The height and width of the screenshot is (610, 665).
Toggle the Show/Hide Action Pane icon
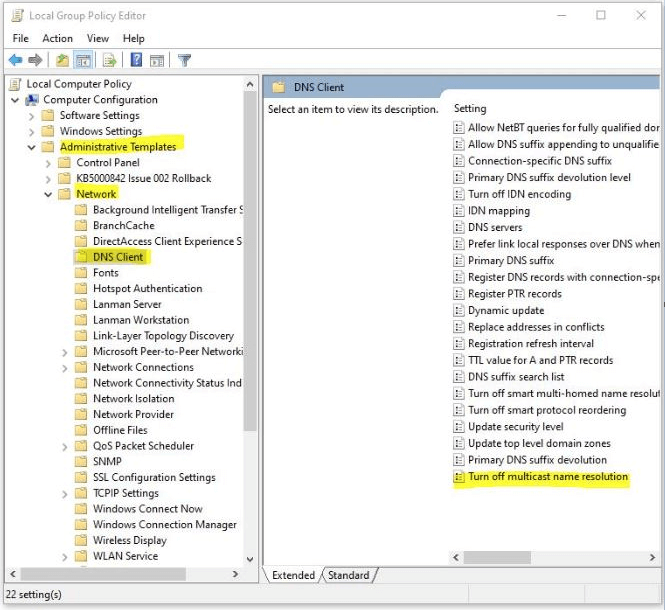(x=157, y=61)
